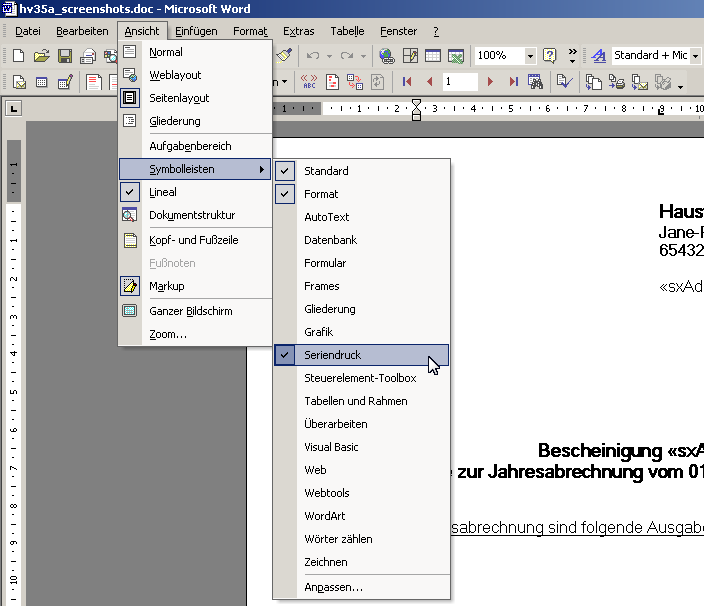
Task: Open the Aufgabenbereich pane
Action: [x=195, y=146]
